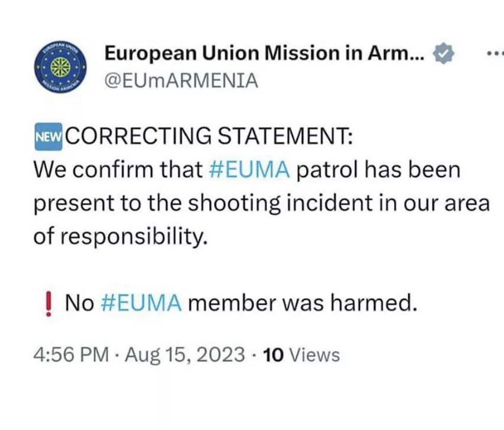The image size is (504, 430).
Task: Open the three-dot more options menu
Action: (x=493, y=54)
